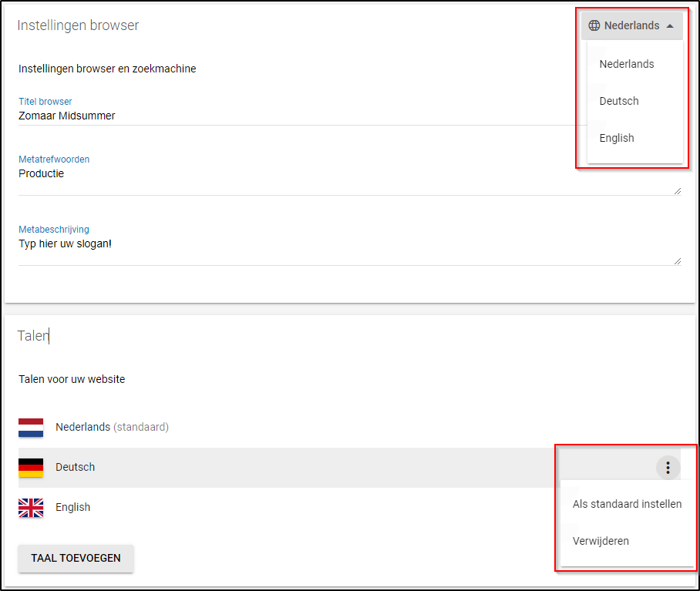This screenshot has height=591, width=700.
Task: Select the Nederlands (standaard) language row
Action: 112,427
